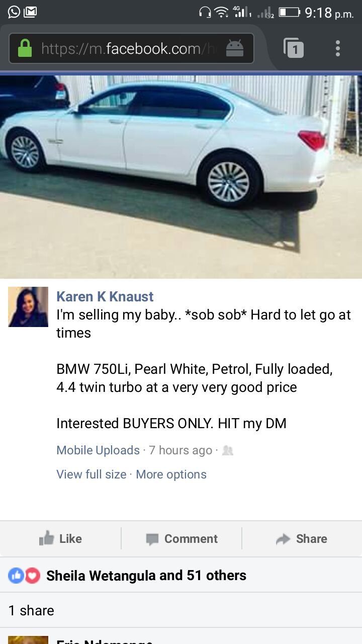
Task: Open the white BMW car photo
Action: coord(181,177)
